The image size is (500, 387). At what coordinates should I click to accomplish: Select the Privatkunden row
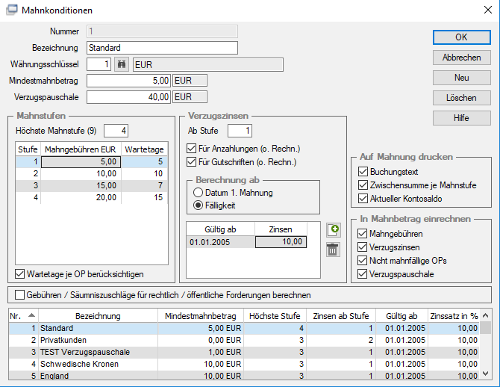pyautogui.click(x=244, y=340)
